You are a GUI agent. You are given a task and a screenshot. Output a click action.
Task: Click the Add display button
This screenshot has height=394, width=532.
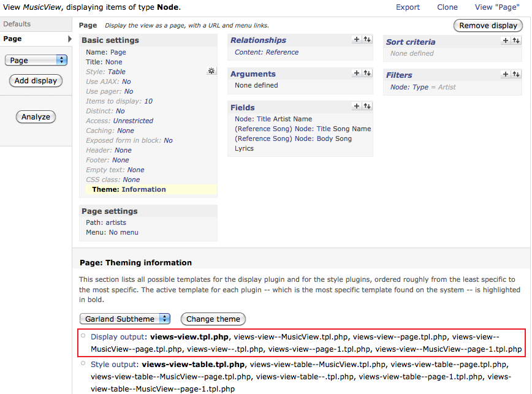[x=36, y=80]
